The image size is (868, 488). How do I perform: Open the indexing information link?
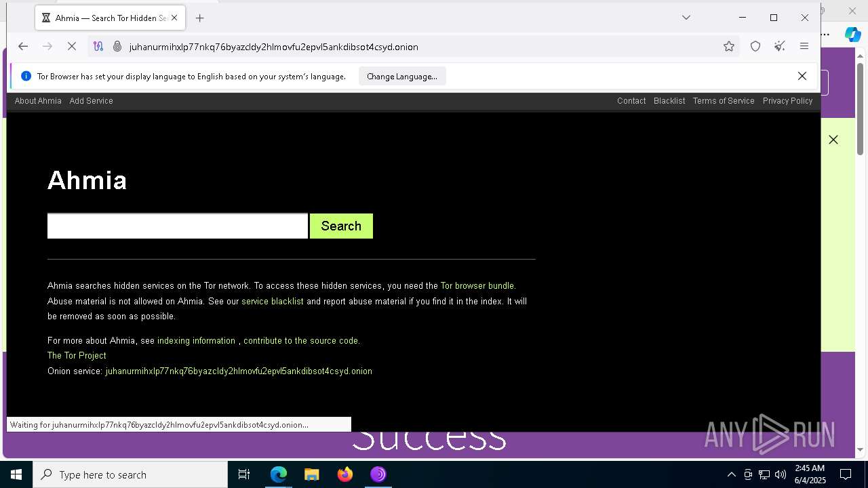(x=197, y=341)
